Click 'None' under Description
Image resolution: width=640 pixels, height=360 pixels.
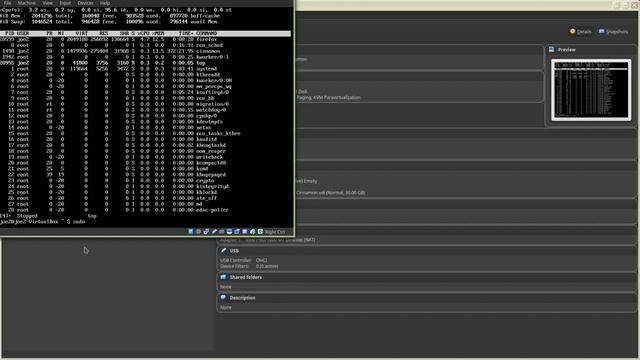point(226,307)
